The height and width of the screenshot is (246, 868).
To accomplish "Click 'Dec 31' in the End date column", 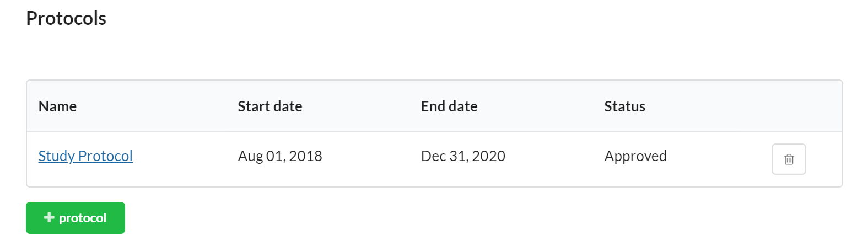I will pyautogui.click(x=444, y=157).
